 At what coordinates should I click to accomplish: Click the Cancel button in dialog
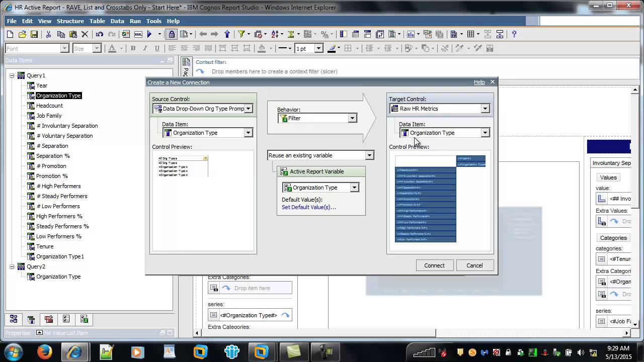tap(474, 265)
